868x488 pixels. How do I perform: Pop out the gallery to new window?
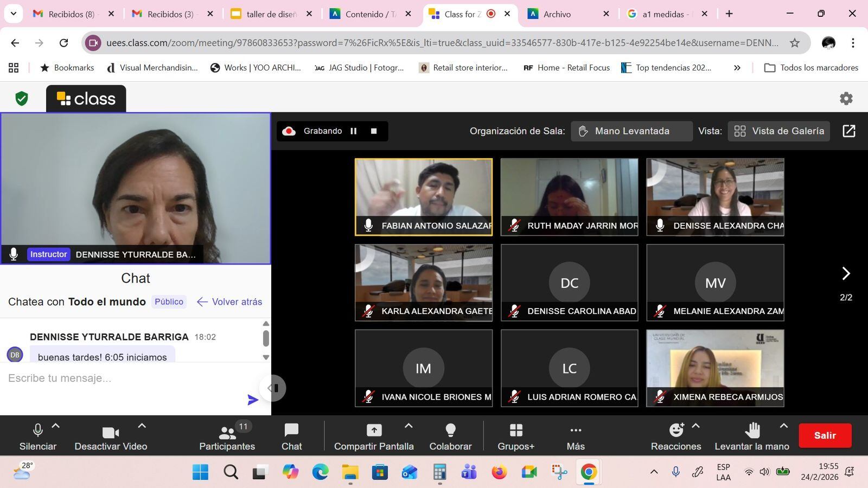coord(848,131)
